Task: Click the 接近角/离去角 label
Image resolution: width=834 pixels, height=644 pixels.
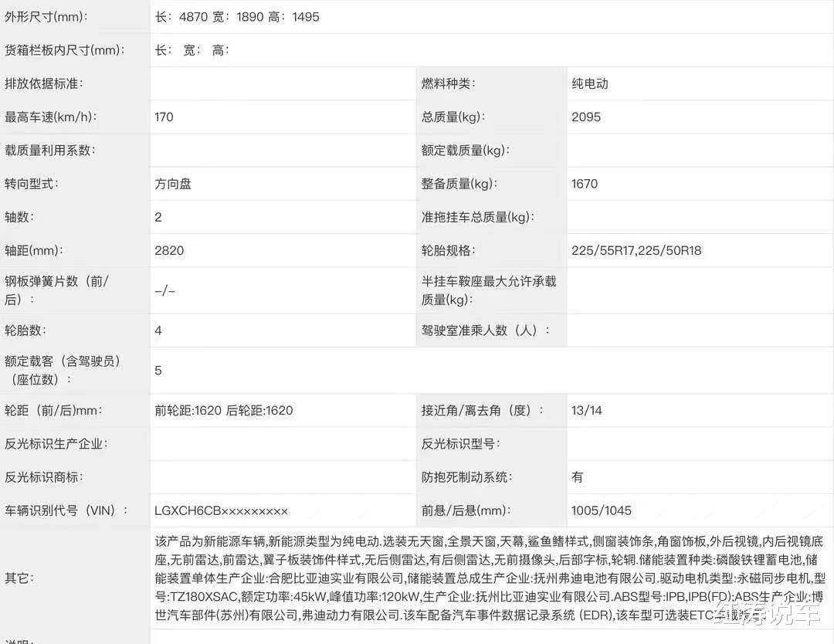Action: tap(483, 411)
